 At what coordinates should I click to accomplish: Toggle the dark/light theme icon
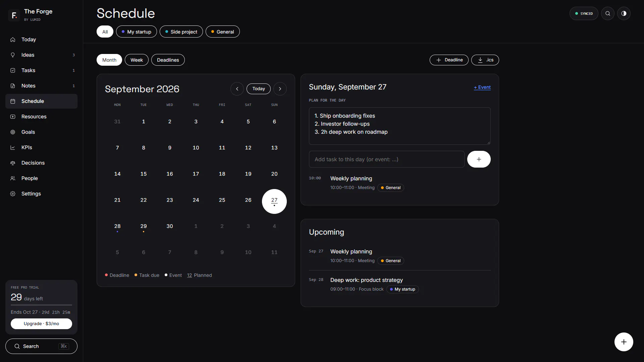click(x=624, y=13)
